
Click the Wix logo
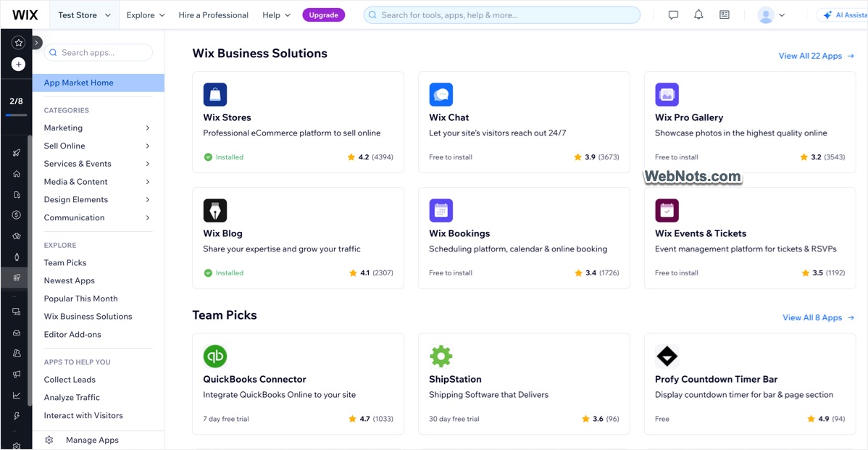(25, 15)
